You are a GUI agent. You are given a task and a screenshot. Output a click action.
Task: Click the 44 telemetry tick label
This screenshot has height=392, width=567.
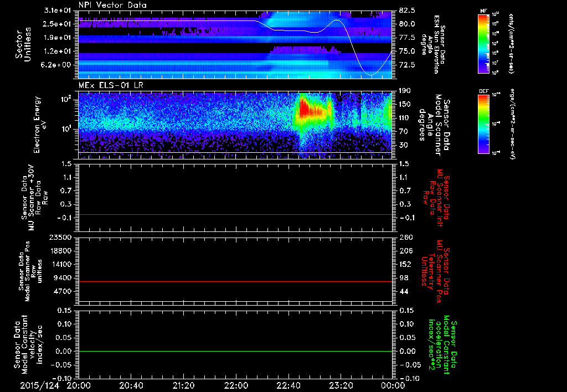coord(403,291)
